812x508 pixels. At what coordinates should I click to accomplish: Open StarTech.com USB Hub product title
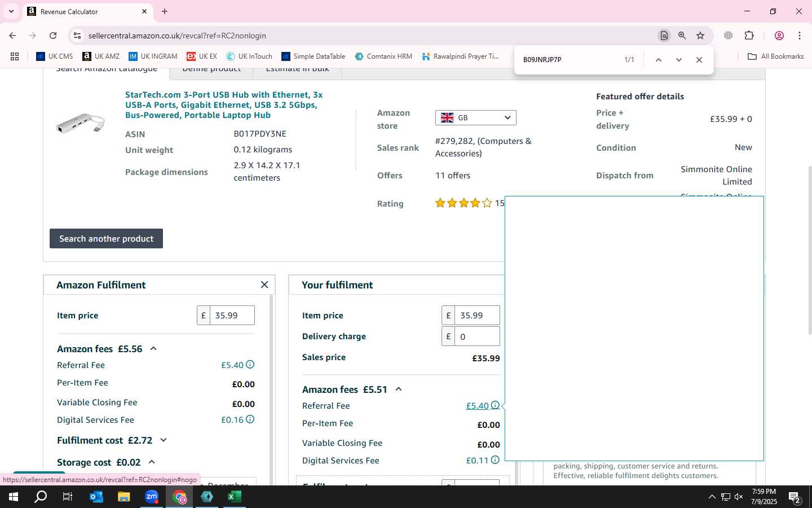point(224,105)
